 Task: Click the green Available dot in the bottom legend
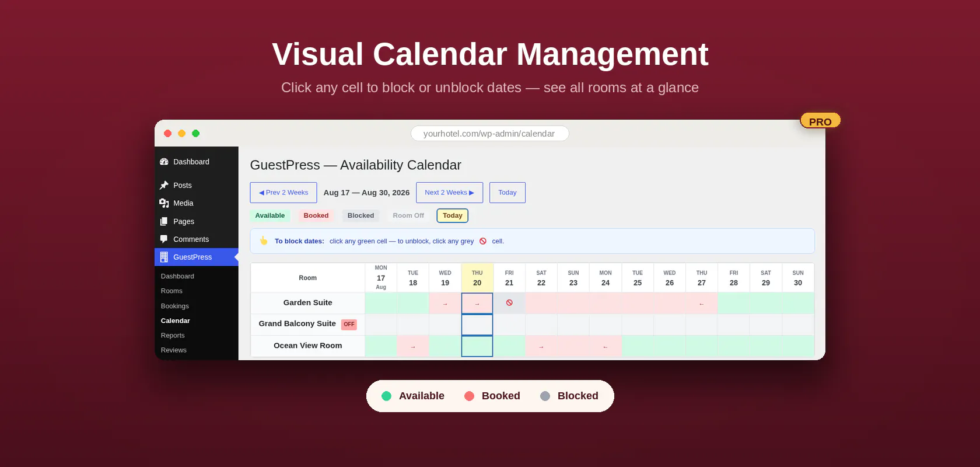[386, 396]
